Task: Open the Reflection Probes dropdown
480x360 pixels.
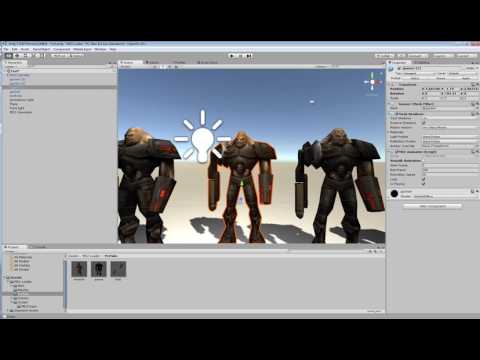Action: (x=450, y=141)
